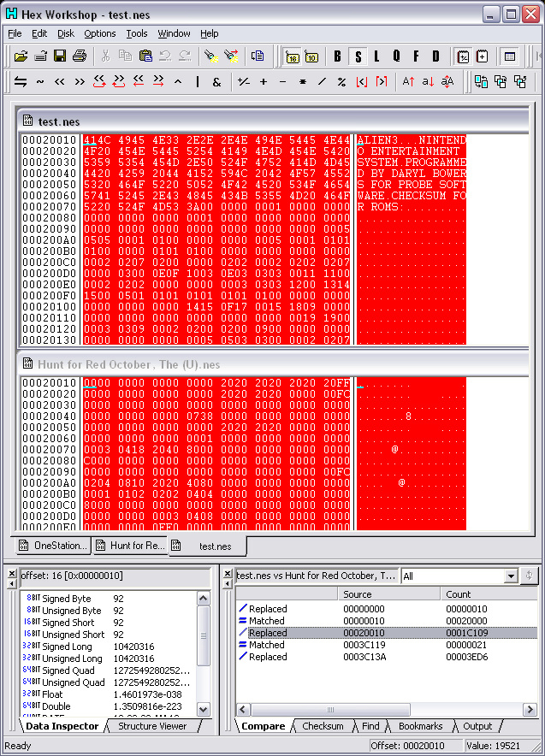The width and height of the screenshot is (545, 756).
Task: Click the Save floppy disk icon
Action: coord(60,57)
